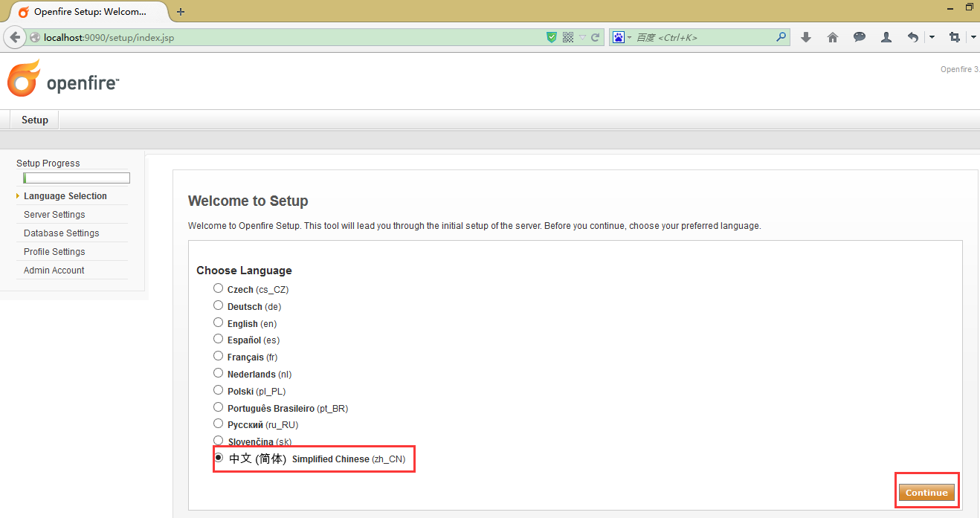Click the Welcome to Setup heading
Viewport: 980px width, 518px height.
pos(248,201)
